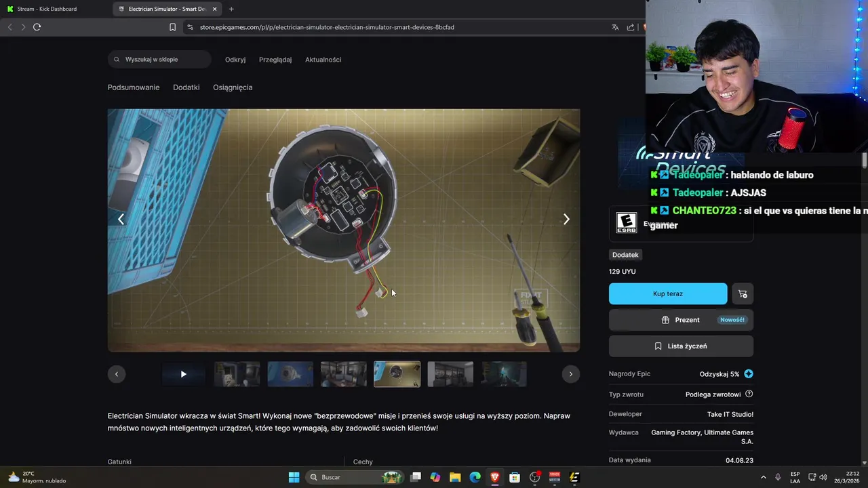The image size is (868, 488).
Task: Focus the 'Wyszukaj w sklepie' search field
Action: (160, 60)
